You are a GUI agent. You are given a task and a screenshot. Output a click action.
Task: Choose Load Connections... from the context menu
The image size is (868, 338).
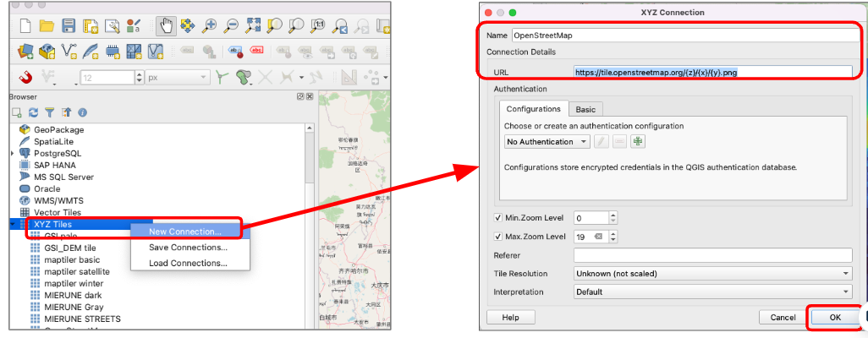pos(188,264)
